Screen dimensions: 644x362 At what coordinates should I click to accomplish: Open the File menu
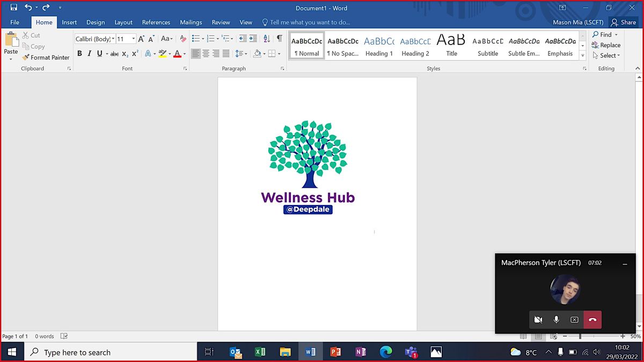(x=14, y=23)
